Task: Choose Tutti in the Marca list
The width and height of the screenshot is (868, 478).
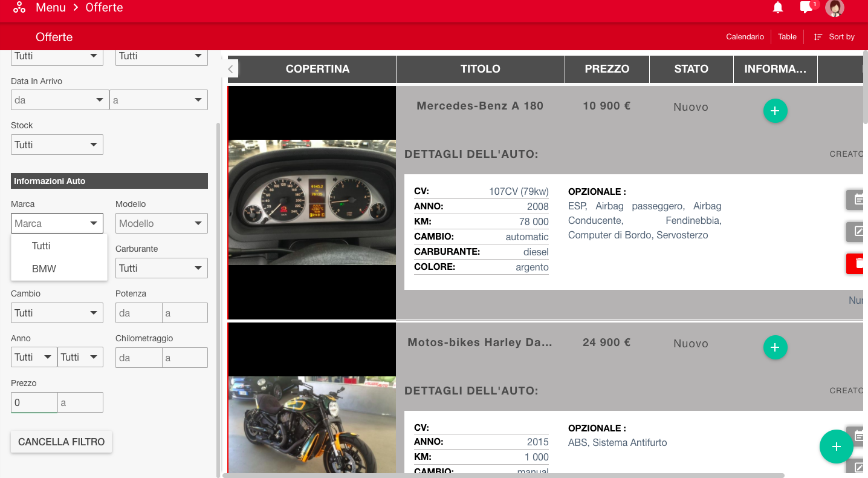Action: pyautogui.click(x=41, y=246)
